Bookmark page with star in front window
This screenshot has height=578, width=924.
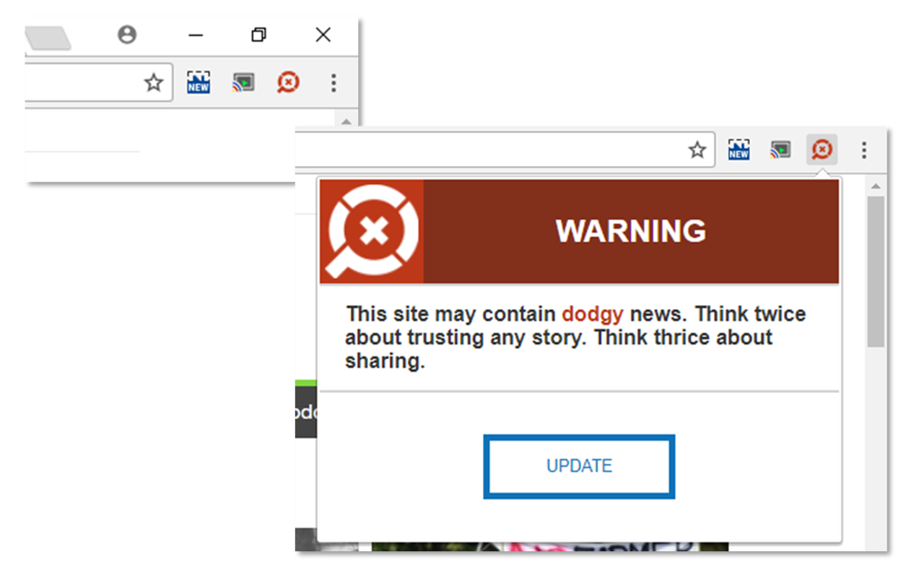tap(697, 150)
